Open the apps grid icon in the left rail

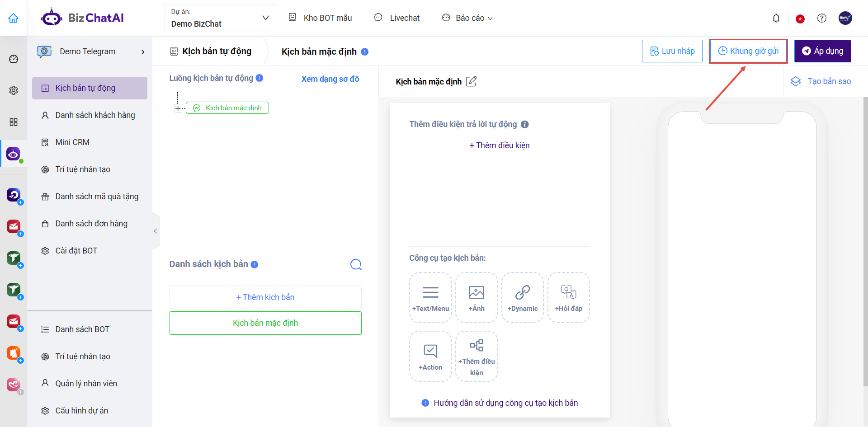coord(14,122)
